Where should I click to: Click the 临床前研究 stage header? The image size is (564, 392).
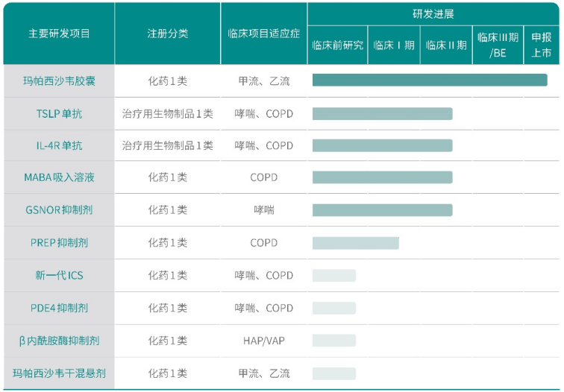tap(337, 45)
